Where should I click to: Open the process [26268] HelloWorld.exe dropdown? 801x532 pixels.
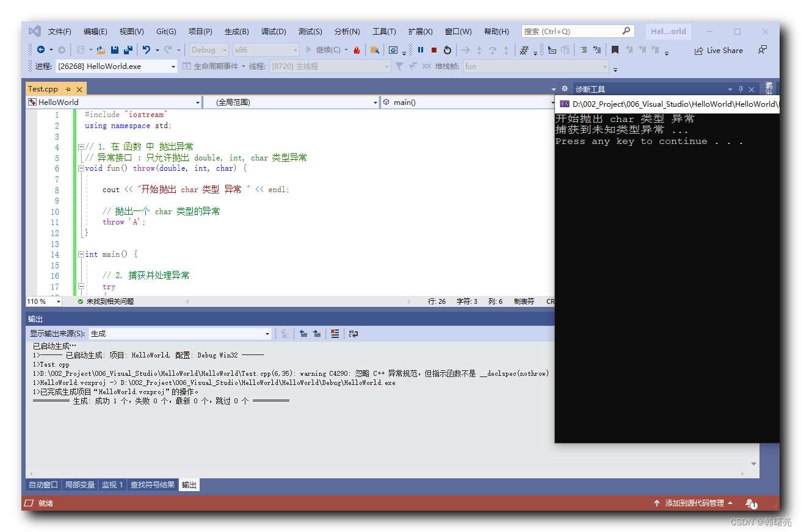point(116,66)
